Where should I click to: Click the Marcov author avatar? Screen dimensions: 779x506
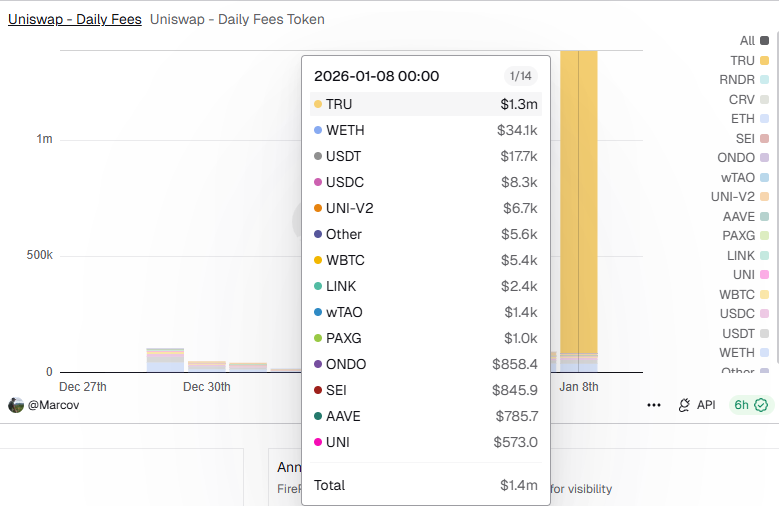pos(16,405)
